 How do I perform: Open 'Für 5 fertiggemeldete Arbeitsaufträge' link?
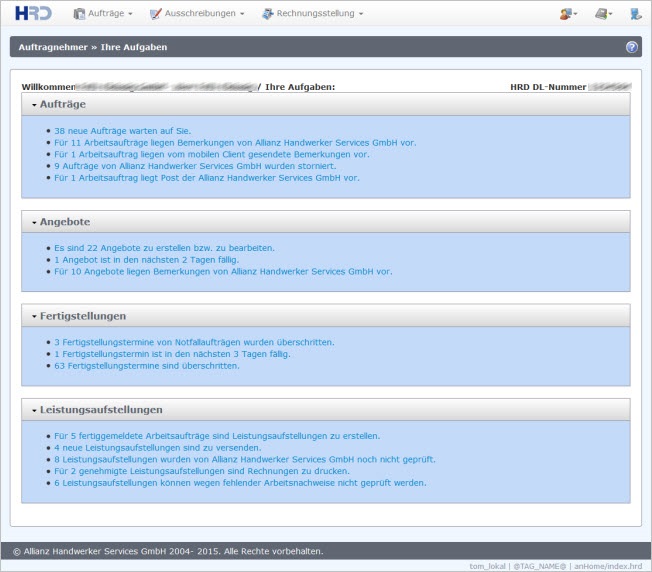pyautogui.click(x=217, y=436)
